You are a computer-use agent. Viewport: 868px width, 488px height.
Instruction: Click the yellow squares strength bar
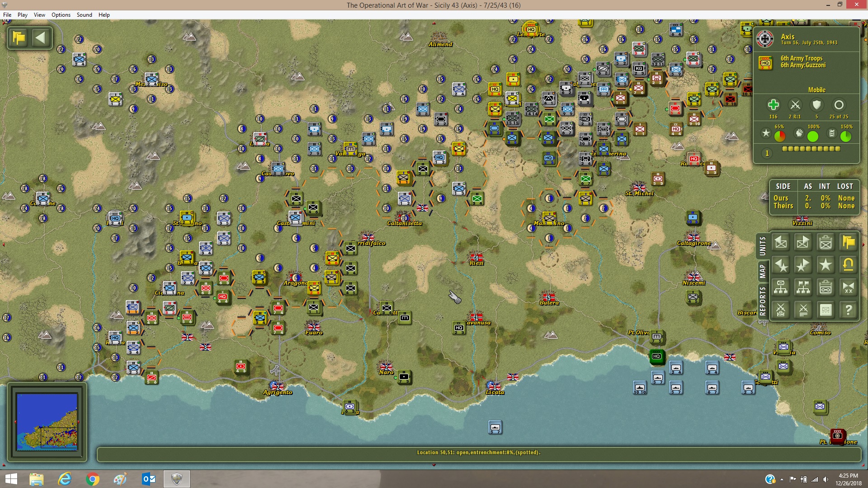pyautogui.click(x=811, y=149)
